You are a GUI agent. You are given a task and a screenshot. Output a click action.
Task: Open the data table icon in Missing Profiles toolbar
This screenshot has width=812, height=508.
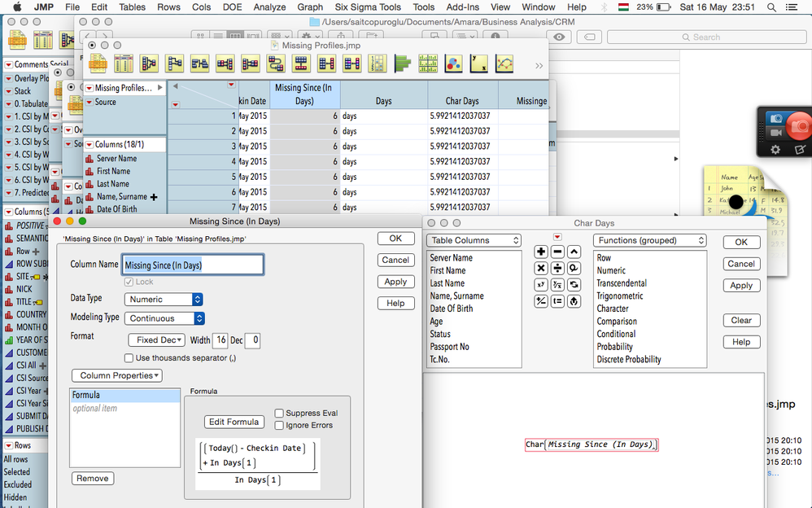[x=98, y=63]
